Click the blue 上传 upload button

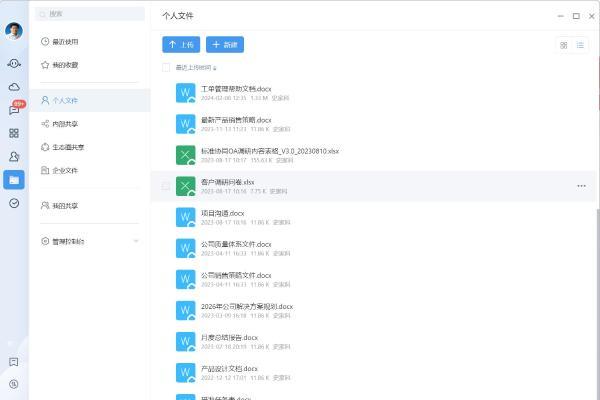(x=181, y=45)
